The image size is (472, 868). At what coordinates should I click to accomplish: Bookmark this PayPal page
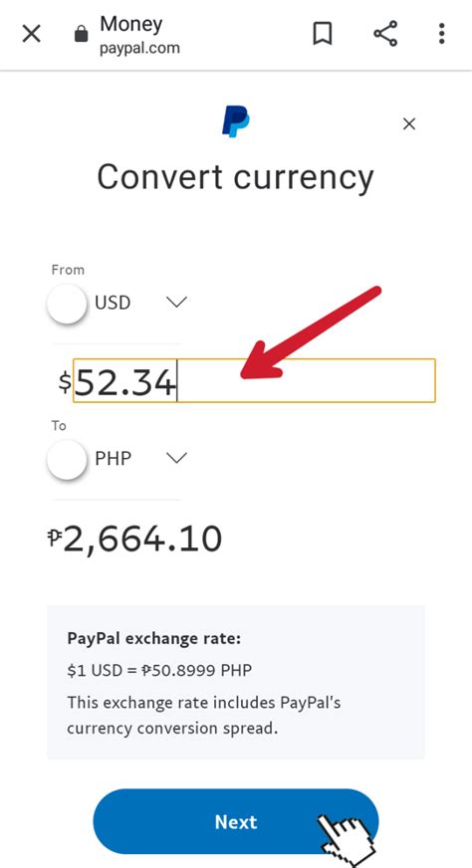point(323,34)
